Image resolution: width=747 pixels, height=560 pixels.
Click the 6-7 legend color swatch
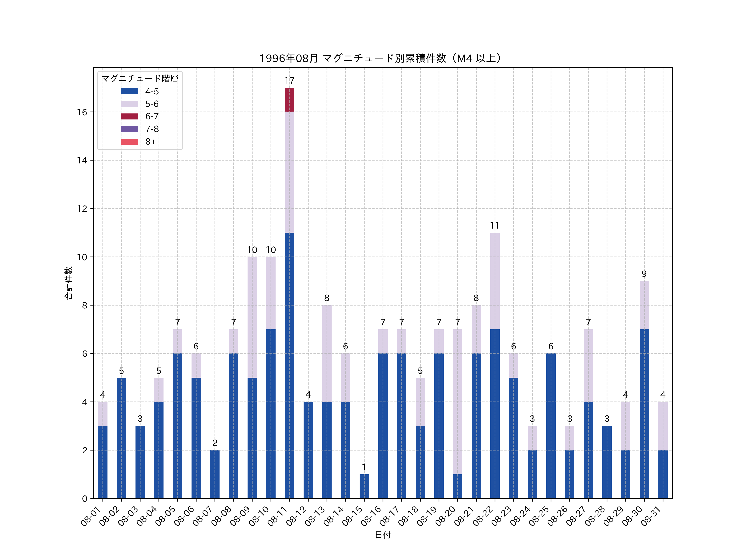click(129, 116)
